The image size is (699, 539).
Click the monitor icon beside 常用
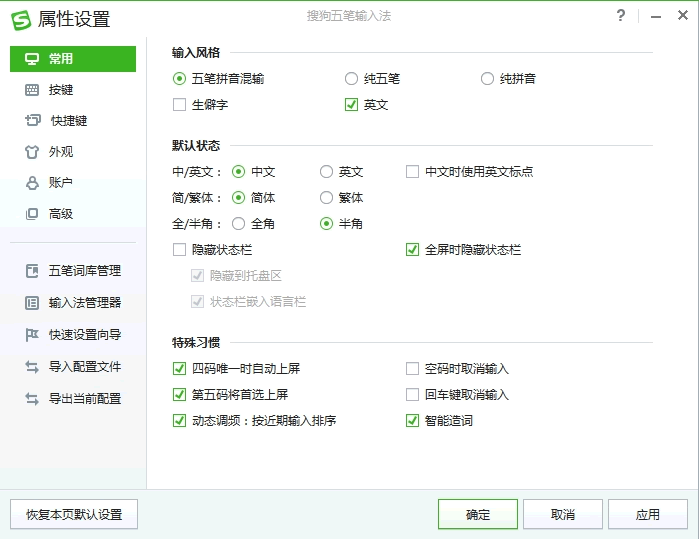click(x=31, y=59)
